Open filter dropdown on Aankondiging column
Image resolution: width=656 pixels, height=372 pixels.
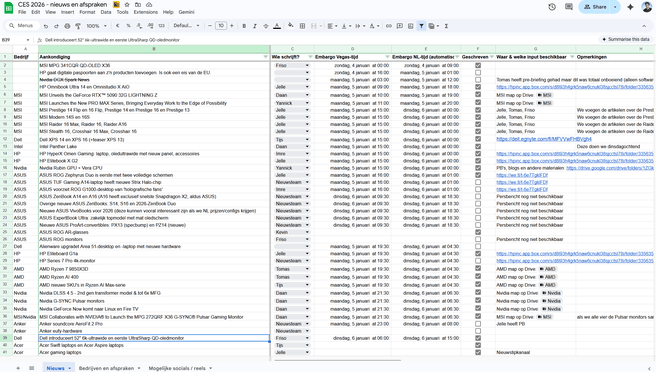pos(266,57)
